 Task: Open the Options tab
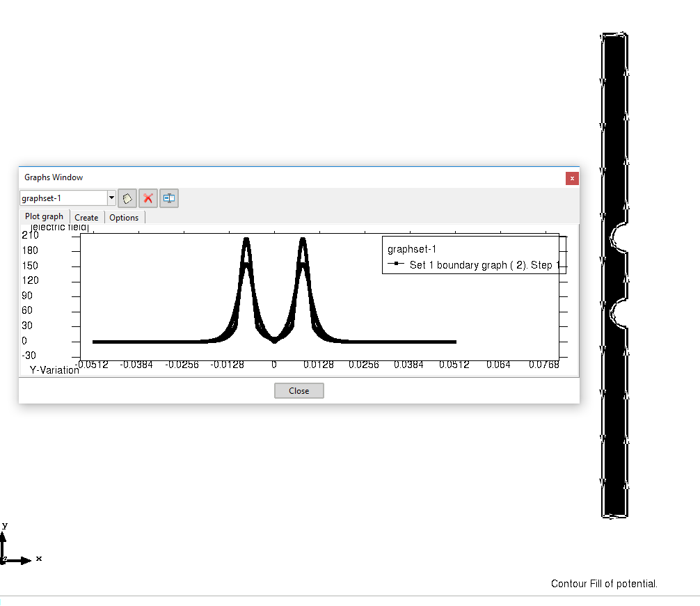click(x=124, y=217)
